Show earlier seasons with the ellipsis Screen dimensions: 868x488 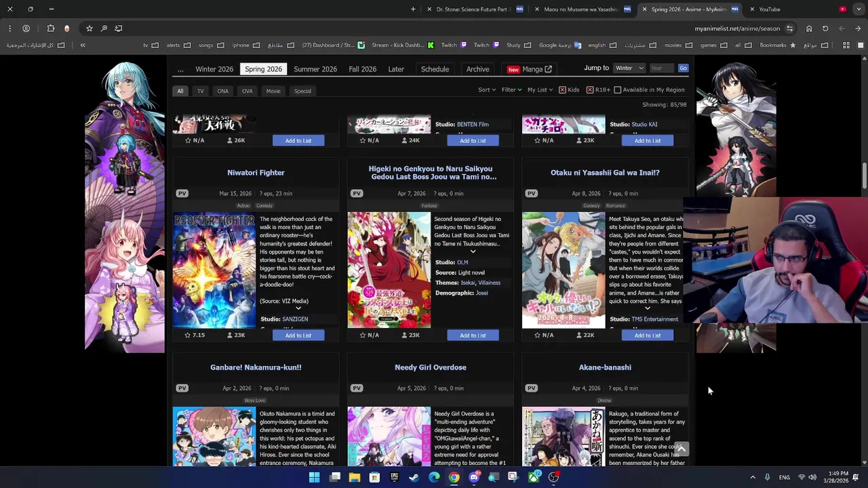[x=180, y=69]
